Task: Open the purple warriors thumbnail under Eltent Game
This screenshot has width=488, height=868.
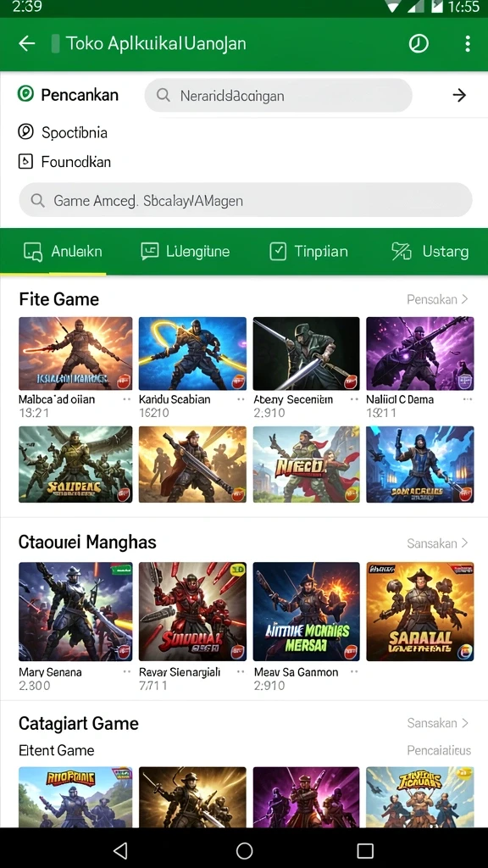Action: [306, 797]
